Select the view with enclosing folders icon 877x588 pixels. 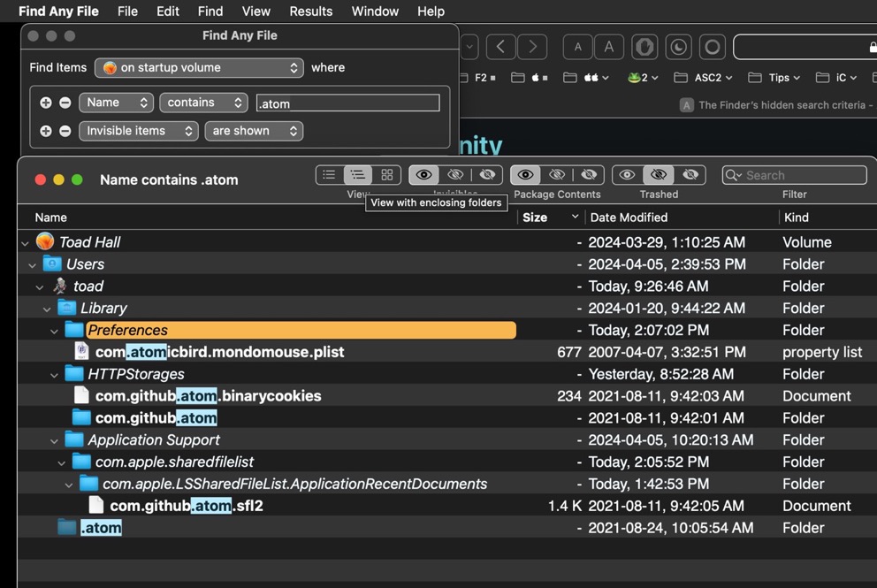tap(357, 175)
